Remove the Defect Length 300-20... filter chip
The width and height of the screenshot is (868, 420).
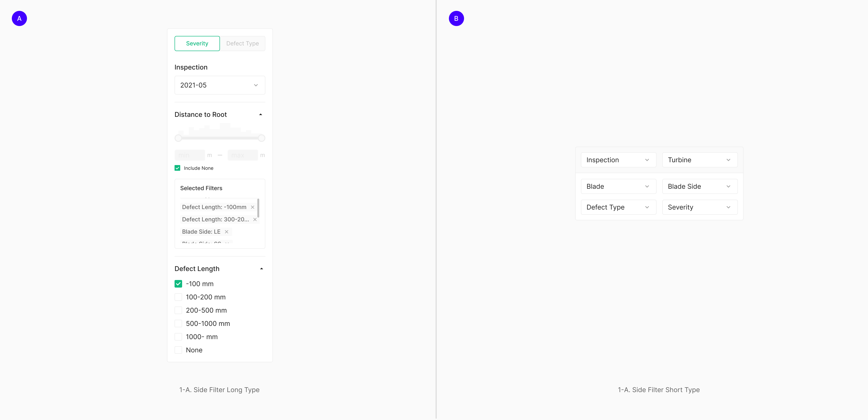click(x=255, y=220)
